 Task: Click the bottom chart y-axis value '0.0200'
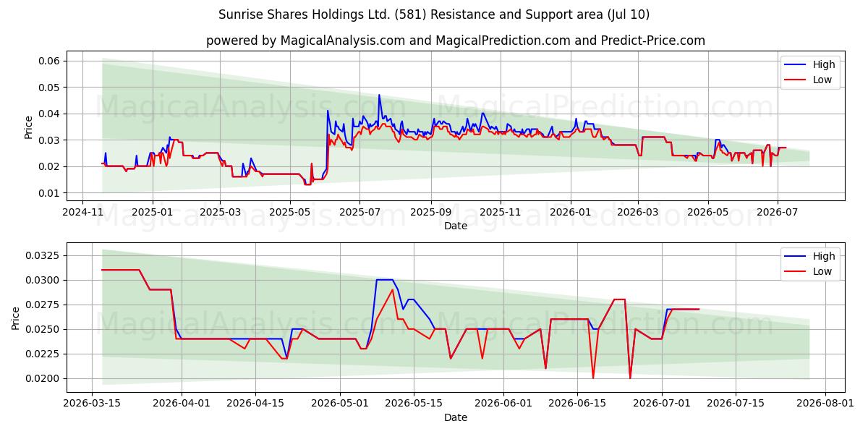tap(43, 378)
